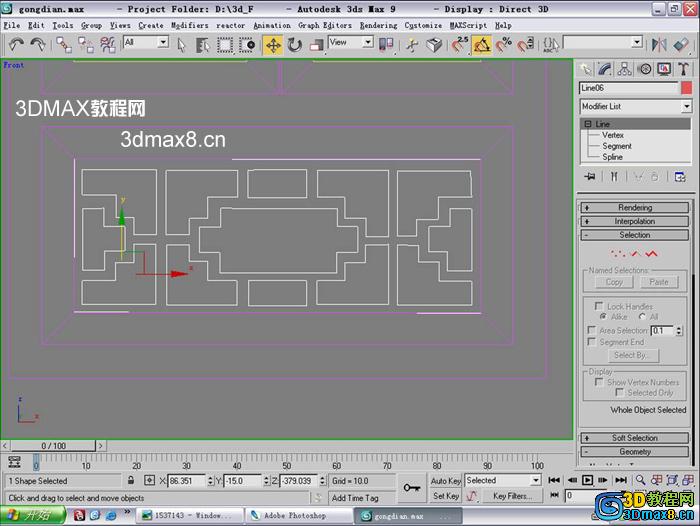This screenshot has height=526, width=700.
Task: Enable the Segment End checkbox
Action: click(592, 342)
